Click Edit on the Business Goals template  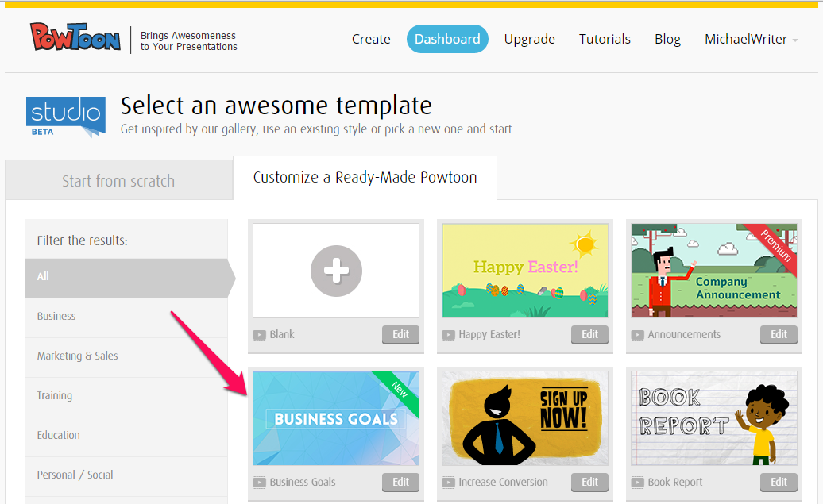[400, 482]
